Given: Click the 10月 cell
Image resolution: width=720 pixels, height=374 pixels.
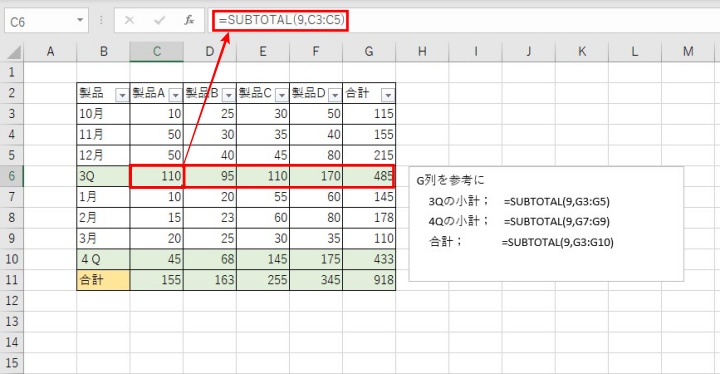Looking at the screenshot, I should point(103,113).
